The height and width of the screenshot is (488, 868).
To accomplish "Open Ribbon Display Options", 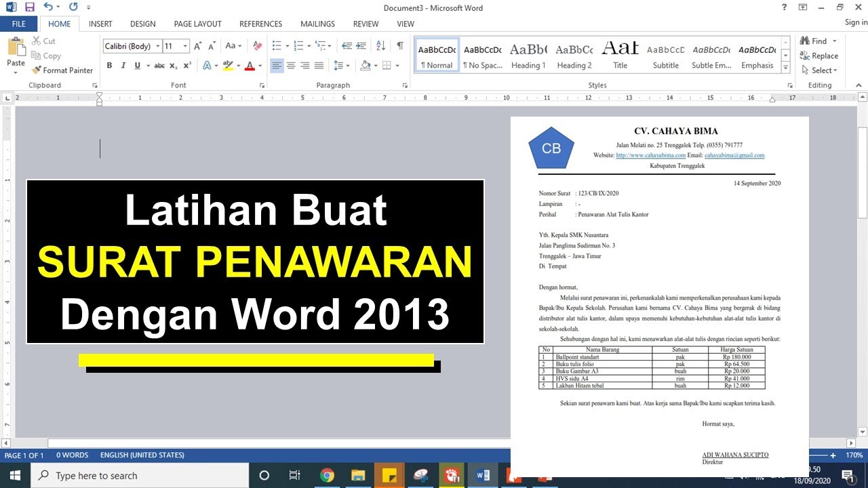I will (803, 7).
